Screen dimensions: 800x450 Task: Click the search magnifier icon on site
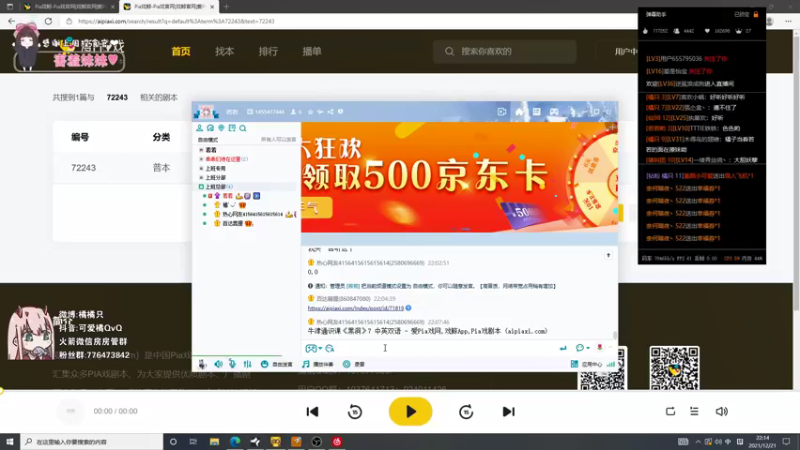click(x=449, y=52)
